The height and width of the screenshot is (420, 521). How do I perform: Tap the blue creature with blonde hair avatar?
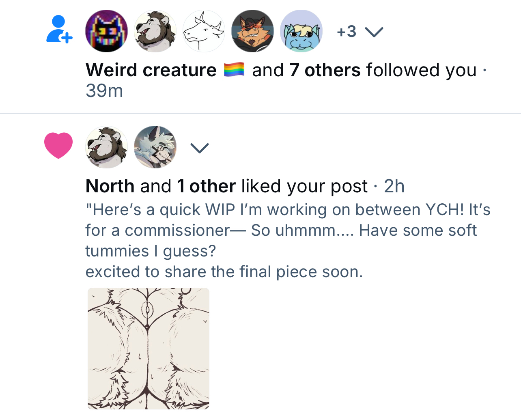[301, 31]
